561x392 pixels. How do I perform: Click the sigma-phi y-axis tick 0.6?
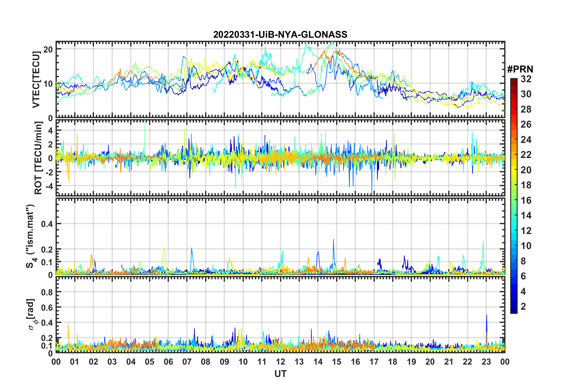pos(47,307)
